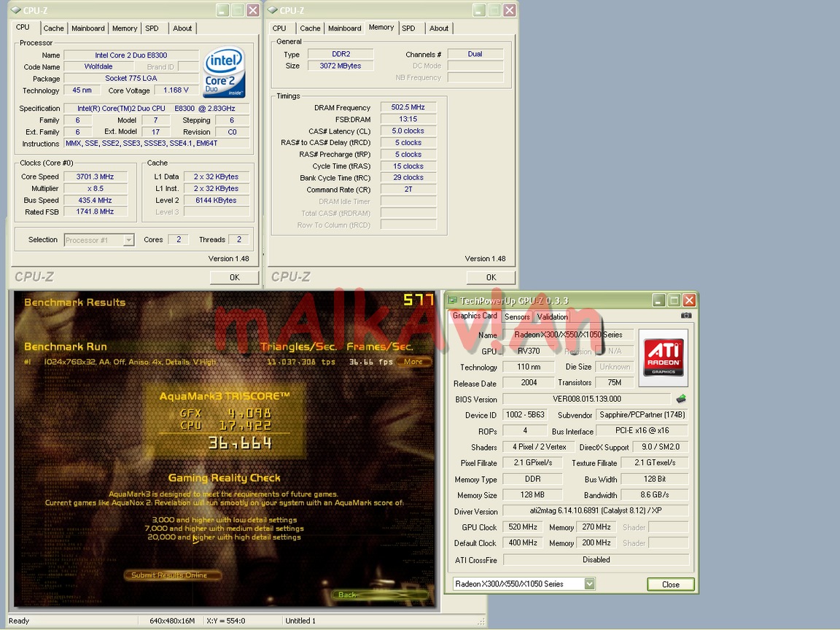Click the Level 2 cache value 6144 KBytes

pyautogui.click(x=217, y=201)
